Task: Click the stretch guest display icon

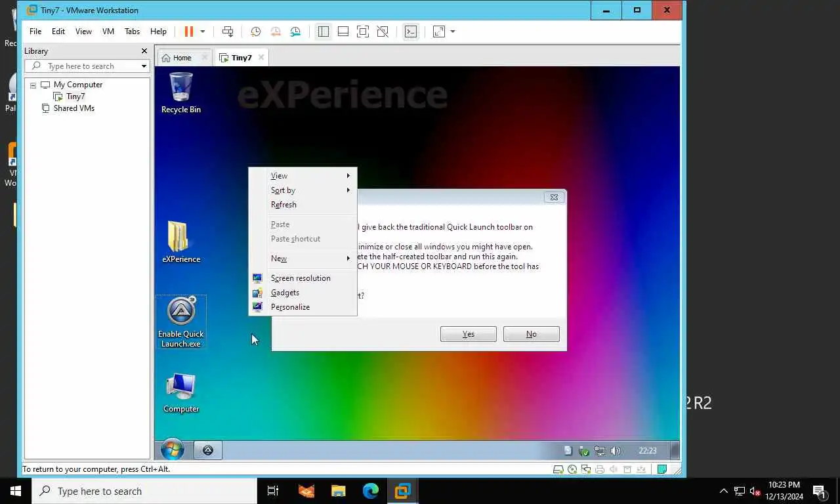Action: click(x=439, y=31)
